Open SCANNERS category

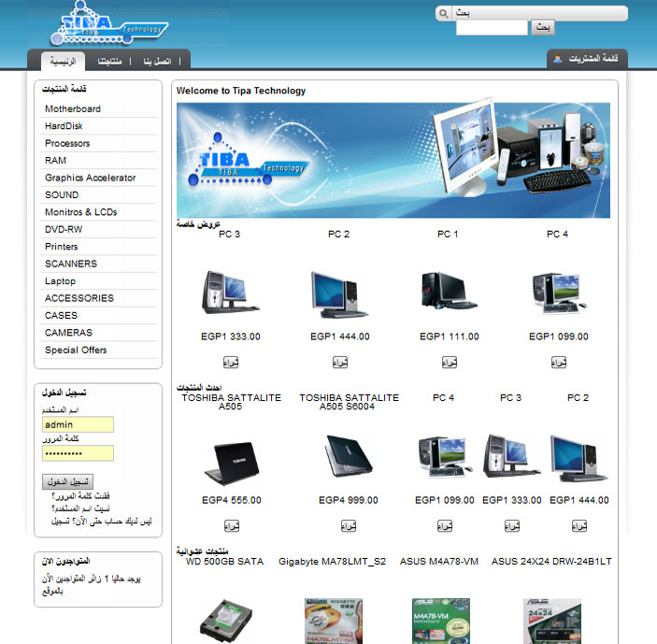[x=71, y=264]
